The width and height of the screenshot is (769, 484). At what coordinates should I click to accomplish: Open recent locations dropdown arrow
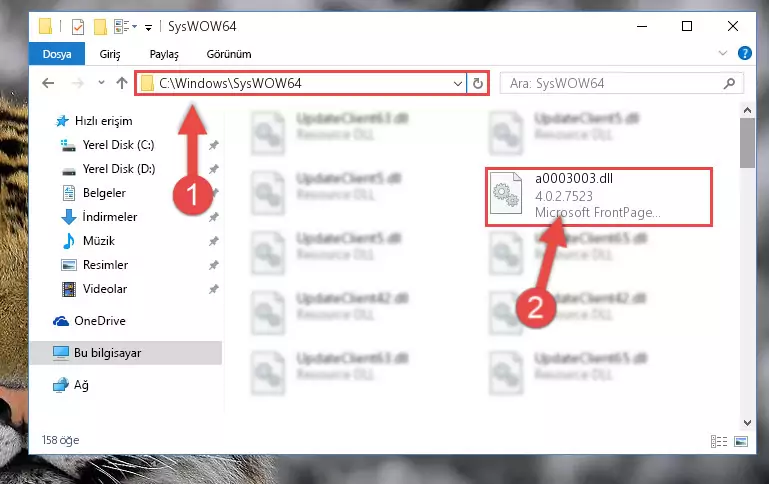click(101, 82)
